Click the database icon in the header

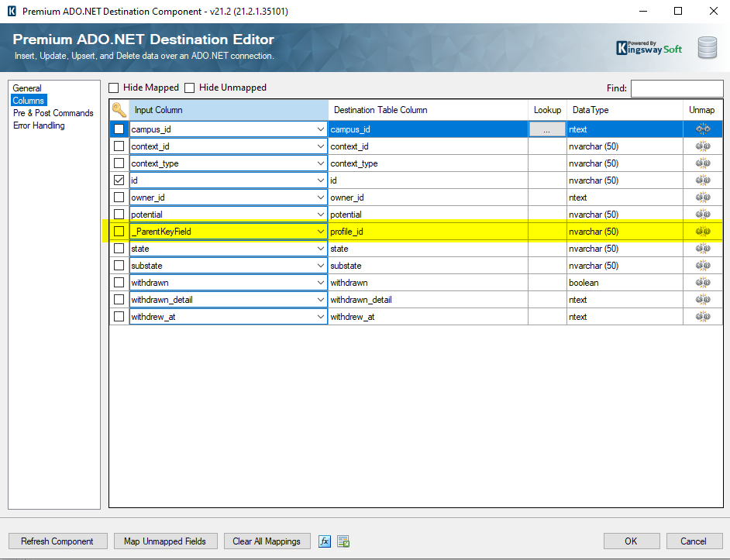pyautogui.click(x=708, y=47)
